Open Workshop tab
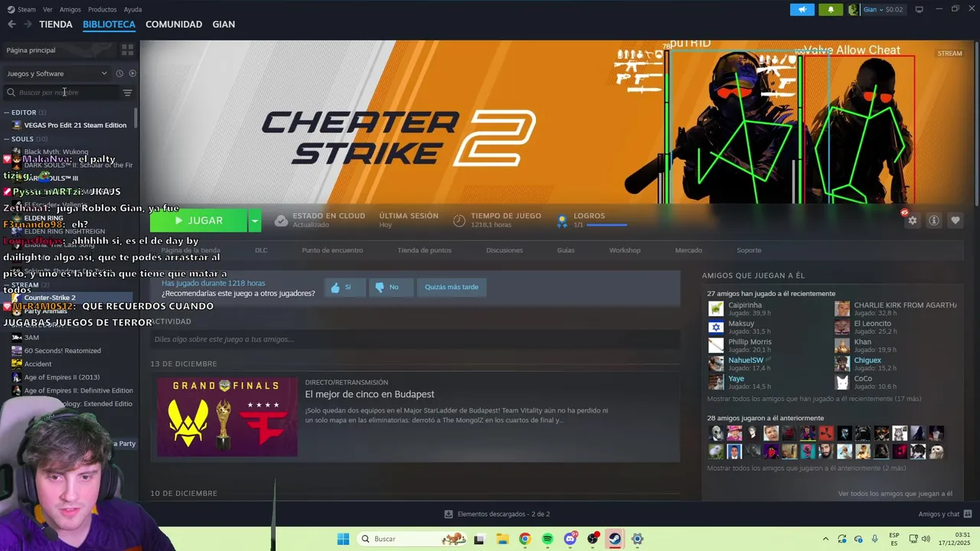Viewport: 980px width, 551px height. click(x=625, y=250)
